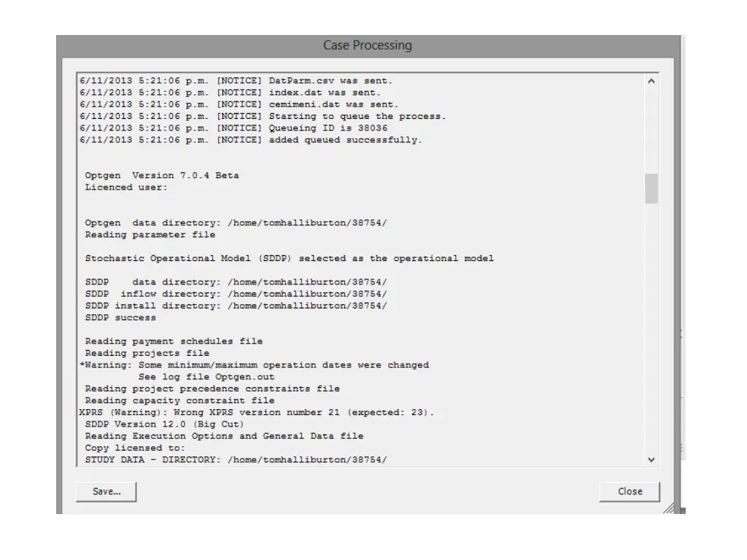Click the scrollbar down arrow
This screenshot has height=560, width=747.
(x=651, y=459)
